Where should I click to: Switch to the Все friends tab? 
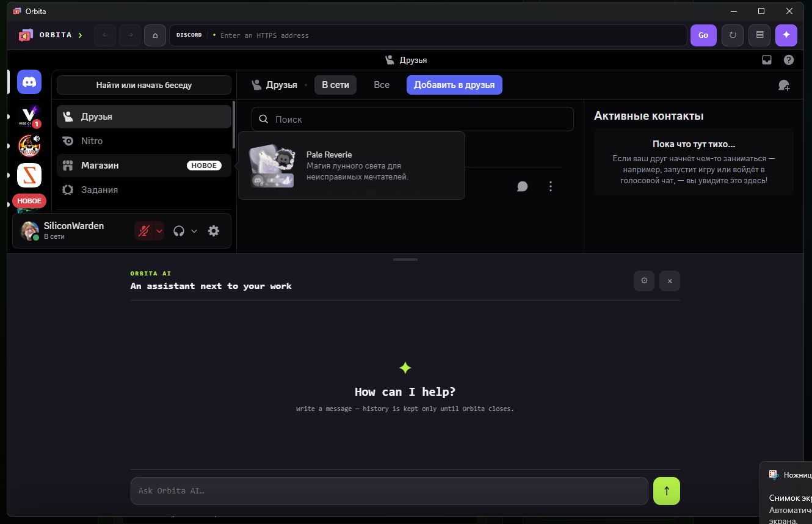click(x=382, y=85)
